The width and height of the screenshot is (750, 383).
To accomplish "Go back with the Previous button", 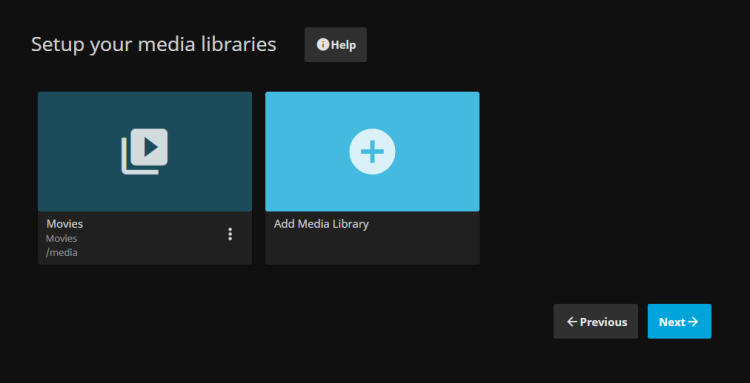I will point(596,321).
